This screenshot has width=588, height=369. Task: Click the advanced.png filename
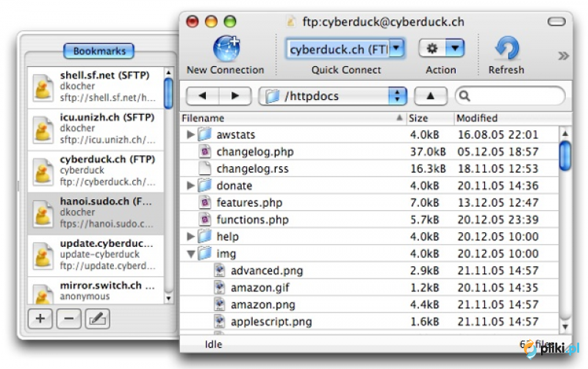click(x=267, y=271)
